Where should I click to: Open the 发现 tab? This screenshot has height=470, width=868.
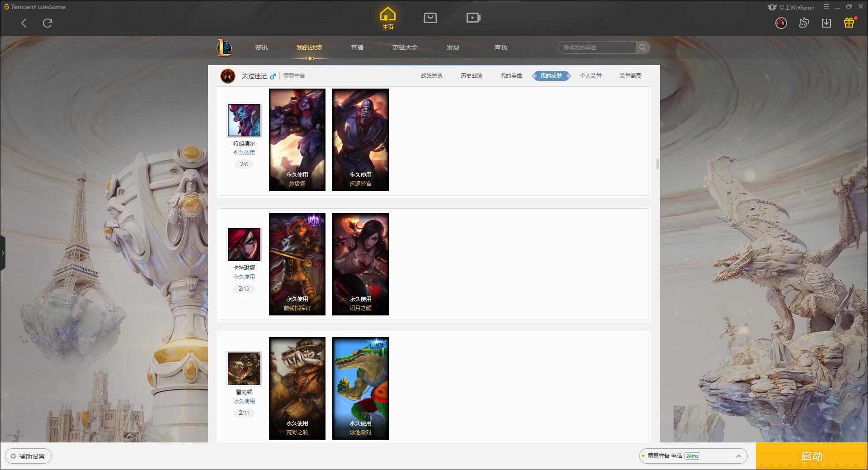point(453,47)
